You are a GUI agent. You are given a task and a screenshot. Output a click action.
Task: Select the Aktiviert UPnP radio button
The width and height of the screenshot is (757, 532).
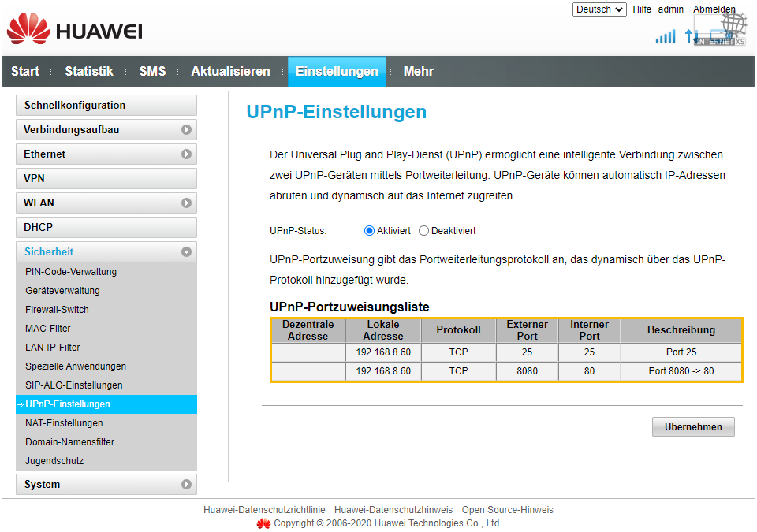[x=369, y=231]
